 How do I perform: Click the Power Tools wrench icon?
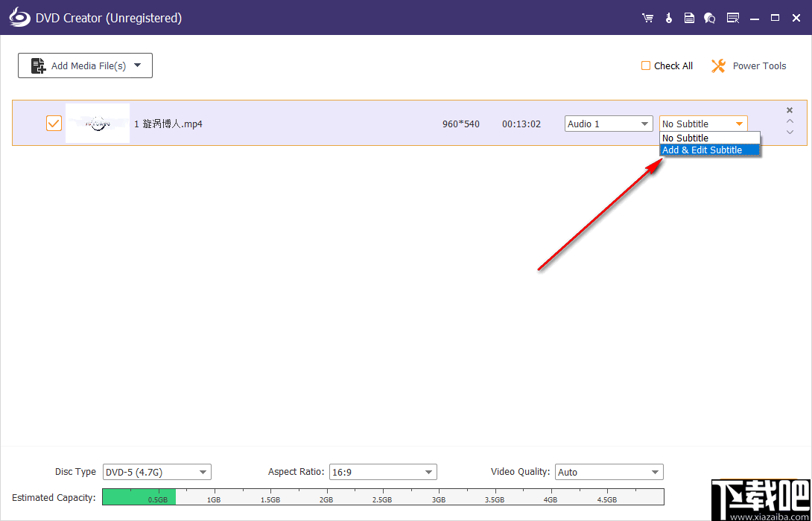[717, 65]
